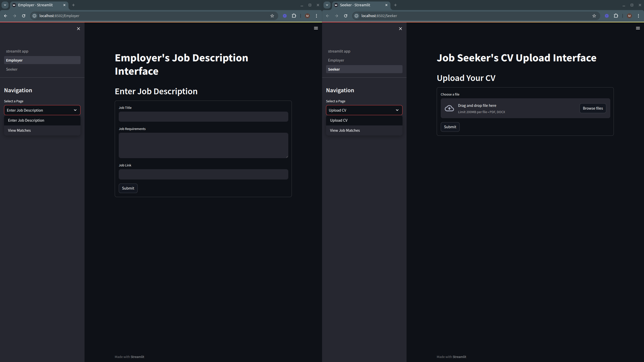Open extensions puzzle icon in Employer browser
This screenshot has width=644, height=362.
pyautogui.click(x=294, y=16)
